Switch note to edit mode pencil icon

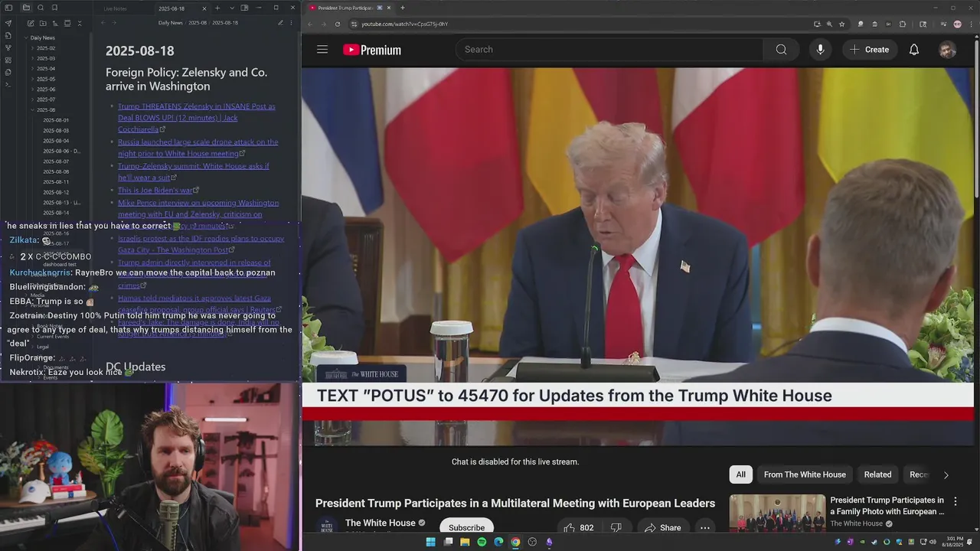point(280,23)
